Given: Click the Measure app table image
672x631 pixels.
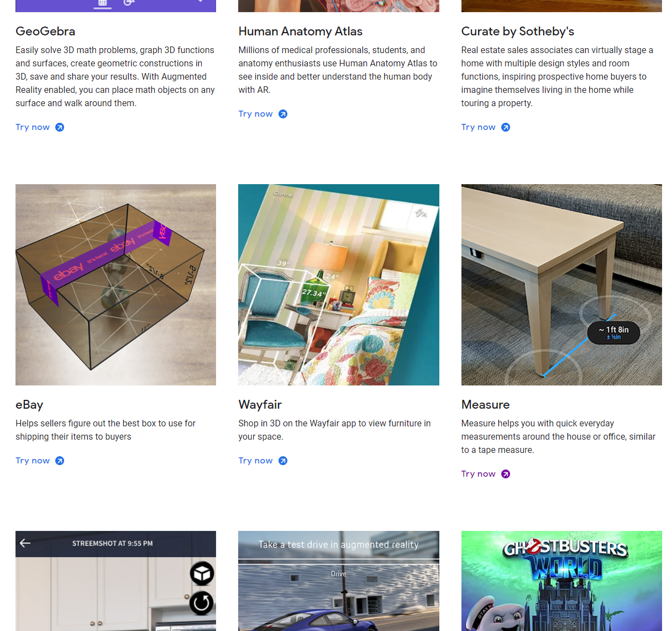Looking at the screenshot, I should 561,284.
